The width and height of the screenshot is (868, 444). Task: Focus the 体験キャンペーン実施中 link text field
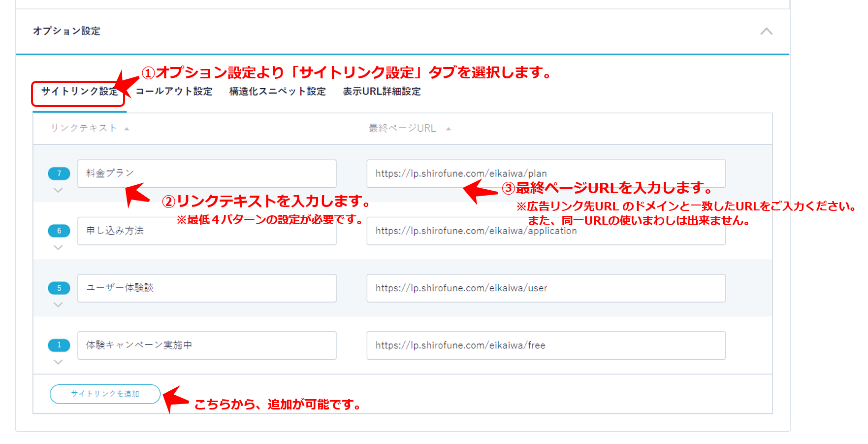tap(207, 345)
